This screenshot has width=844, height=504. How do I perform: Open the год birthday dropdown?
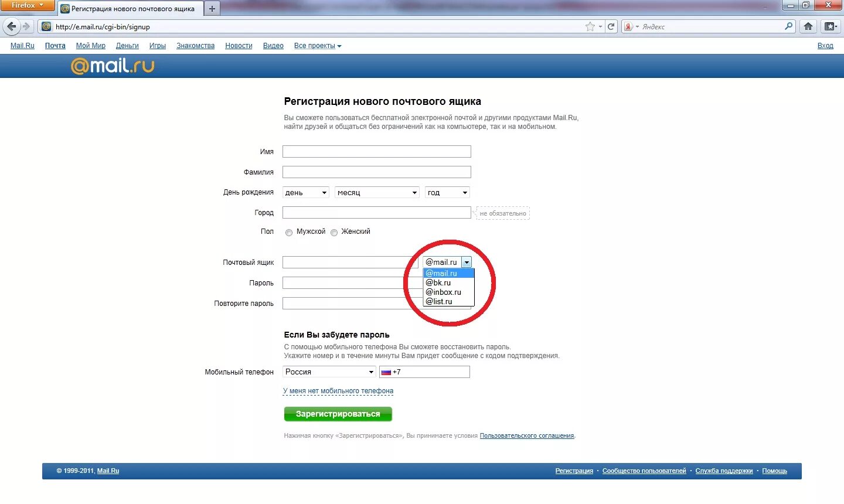[447, 192]
